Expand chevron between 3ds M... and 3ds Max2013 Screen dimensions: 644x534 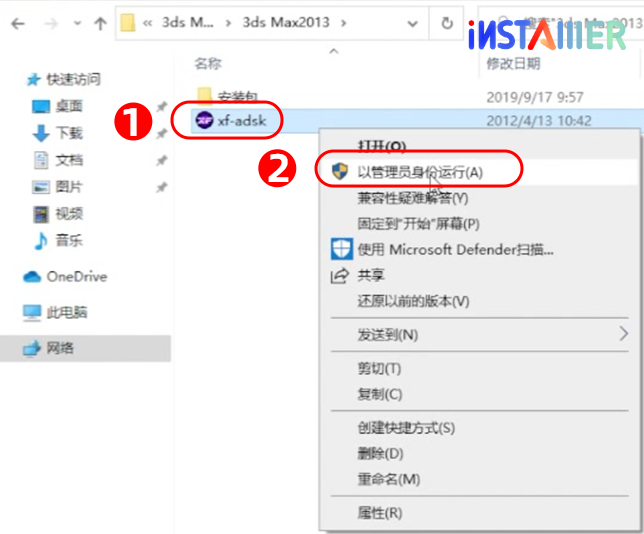(228, 23)
